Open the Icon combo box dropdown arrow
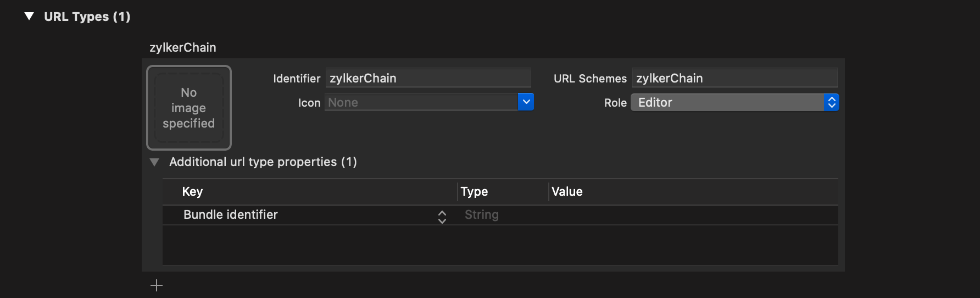Screen dimensions: 980x298 (x=526, y=102)
